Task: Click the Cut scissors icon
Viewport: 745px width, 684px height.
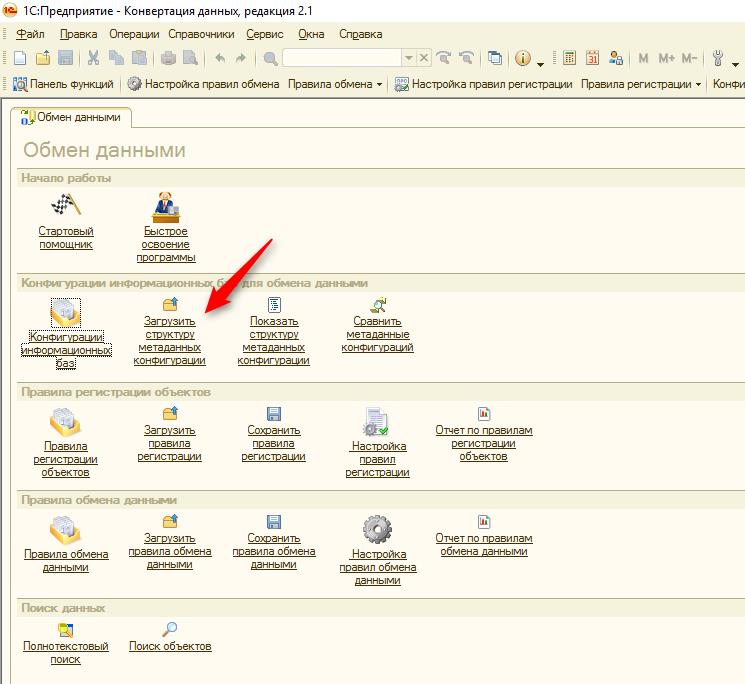Action: (93, 58)
